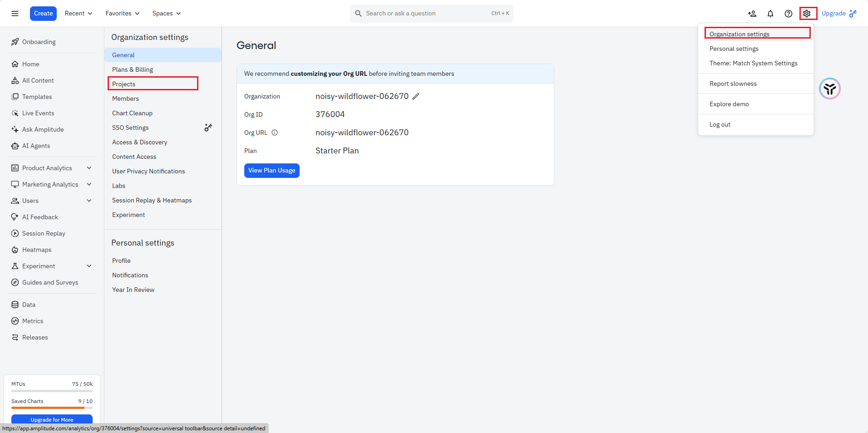Click the search magnifier icon

tap(358, 14)
